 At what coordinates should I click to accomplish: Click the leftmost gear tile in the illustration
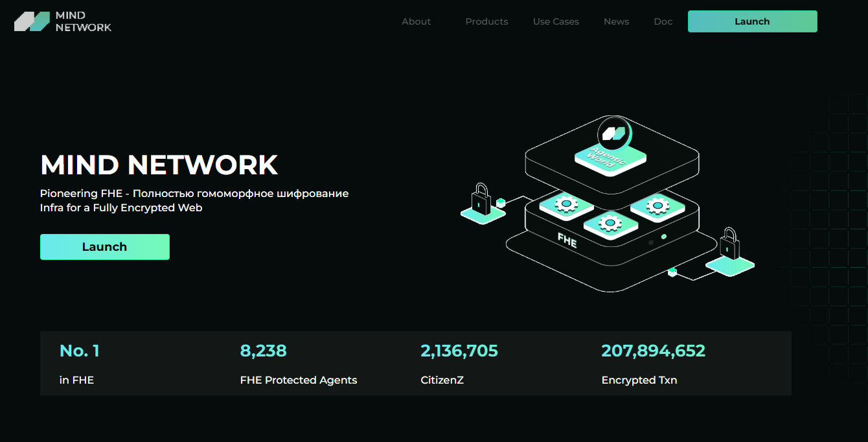(x=565, y=204)
